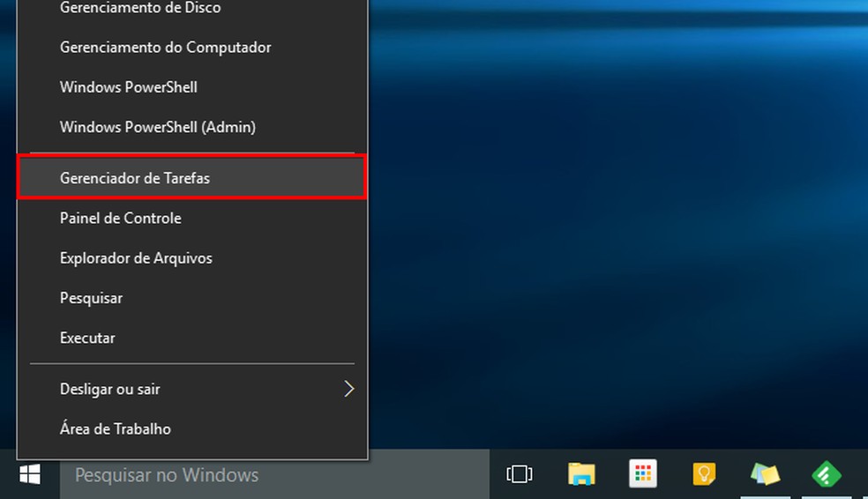868x499 pixels.
Task: Open the green Feedly taskbar icon
Action: (827, 474)
